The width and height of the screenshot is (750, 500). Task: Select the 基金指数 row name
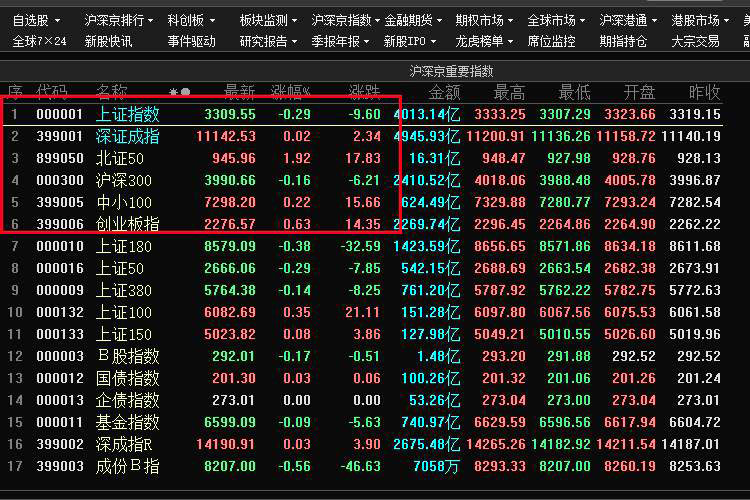tap(127, 422)
